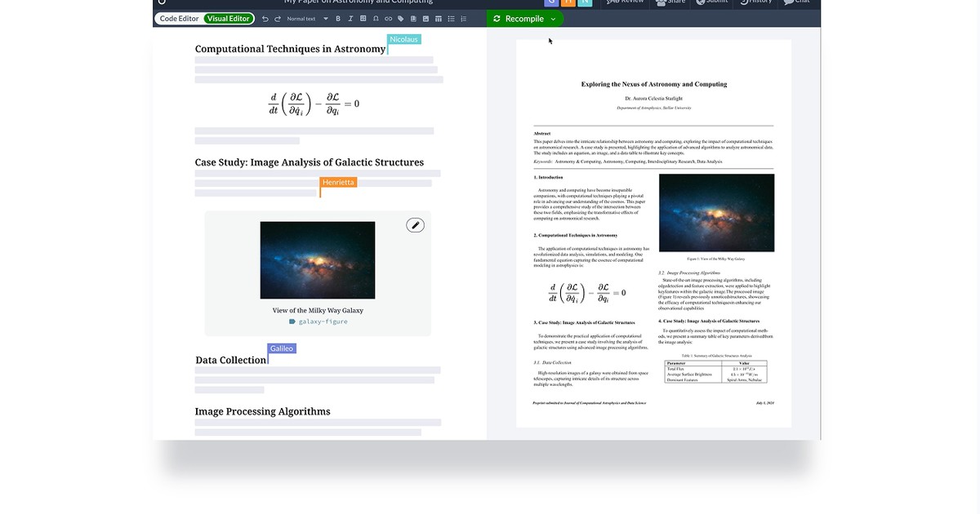
Task: Click '1. Introduction' heading in the PDF
Action: pos(549,177)
